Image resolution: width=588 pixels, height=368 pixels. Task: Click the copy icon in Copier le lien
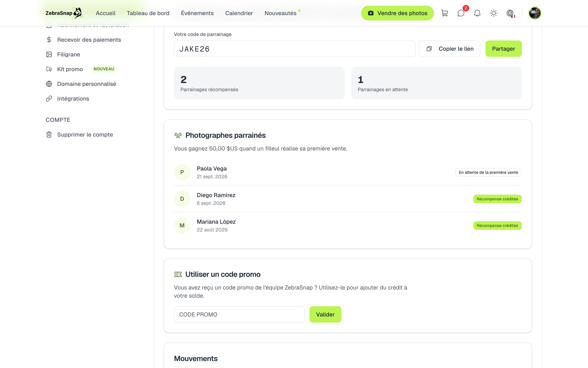pyautogui.click(x=429, y=49)
